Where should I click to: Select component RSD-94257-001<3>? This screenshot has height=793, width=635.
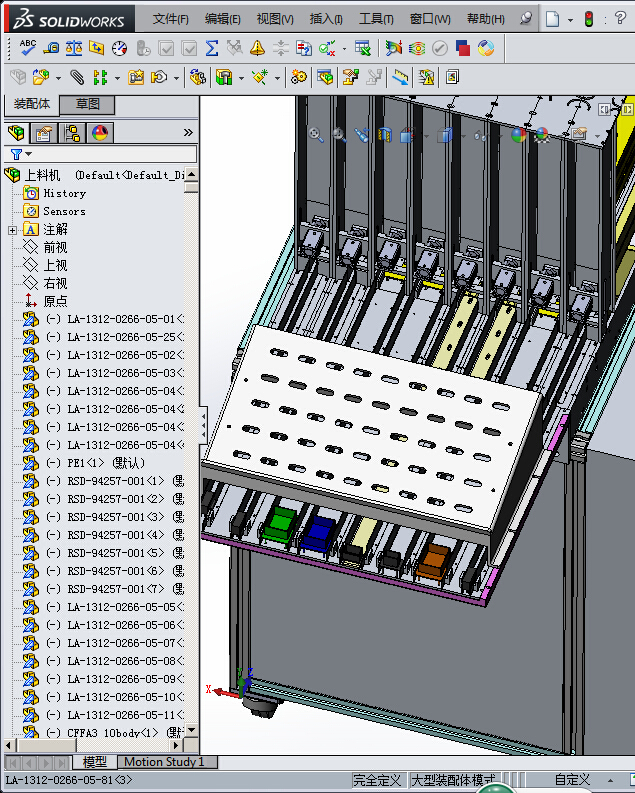pos(116,517)
